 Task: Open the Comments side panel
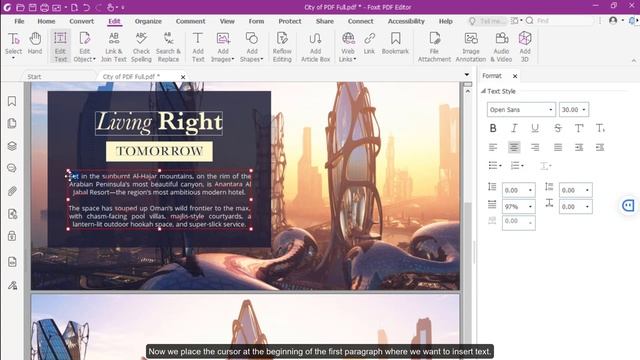pos(12,168)
